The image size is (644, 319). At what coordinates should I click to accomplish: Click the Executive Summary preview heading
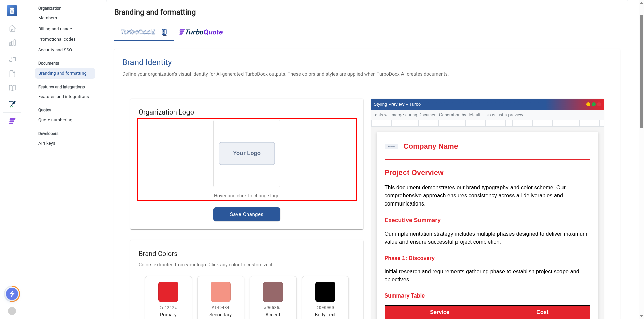coord(413,220)
